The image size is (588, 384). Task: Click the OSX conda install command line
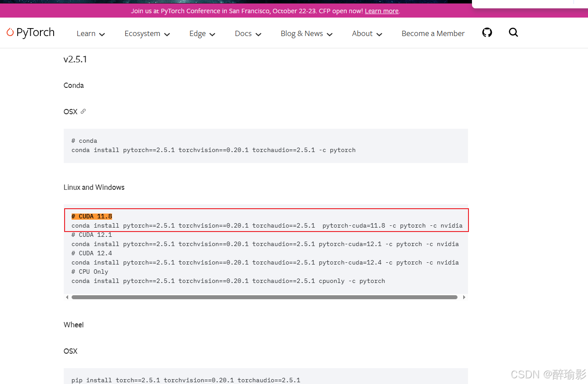click(214, 150)
